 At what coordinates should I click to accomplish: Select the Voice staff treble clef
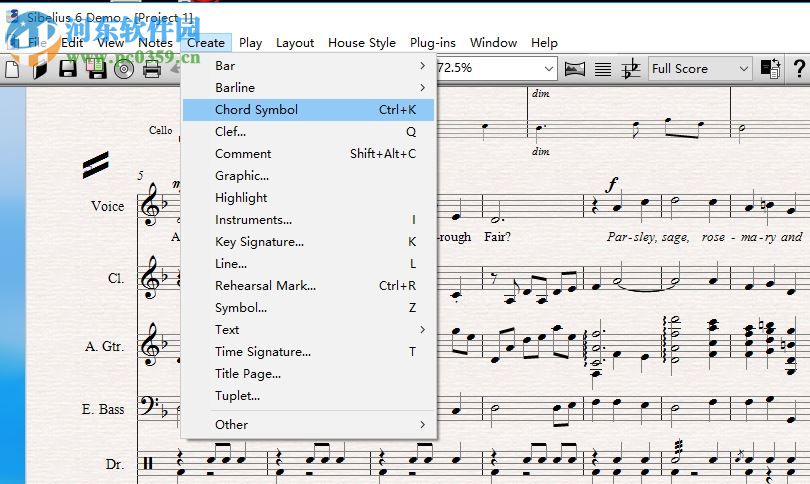click(x=150, y=205)
